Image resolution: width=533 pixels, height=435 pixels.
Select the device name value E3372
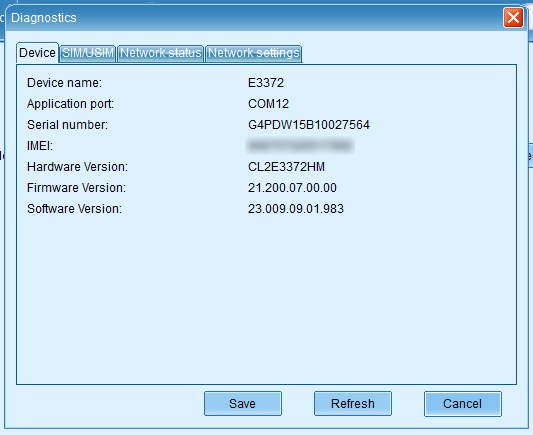point(266,83)
